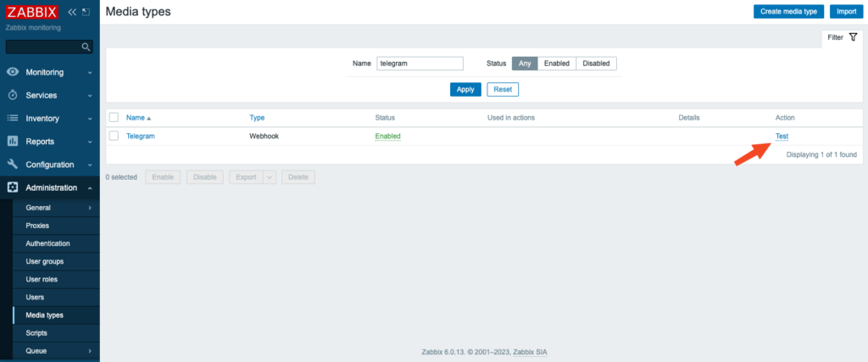Click the Enabled status link for Telegram
This screenshot has width=868, height=362.
coord(387,136)
